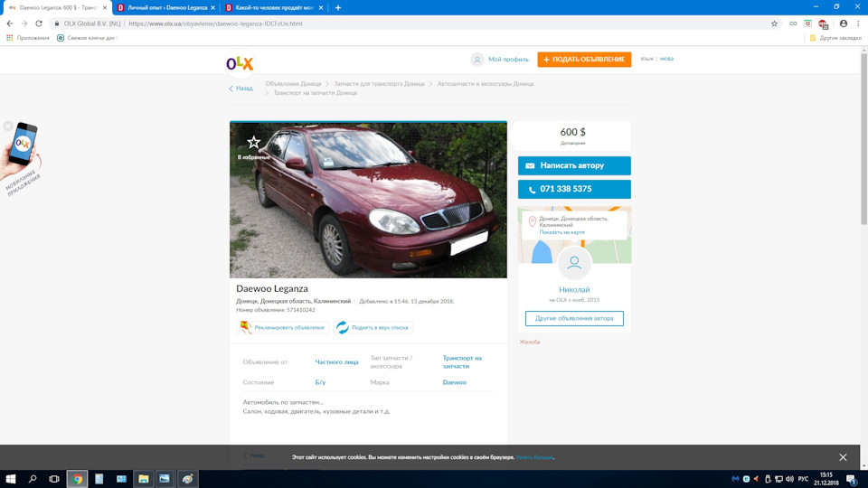
Task: Close the Личный опыт Daewoo Leganza tab
Action: pyautogui.click(x=212, y=8)
